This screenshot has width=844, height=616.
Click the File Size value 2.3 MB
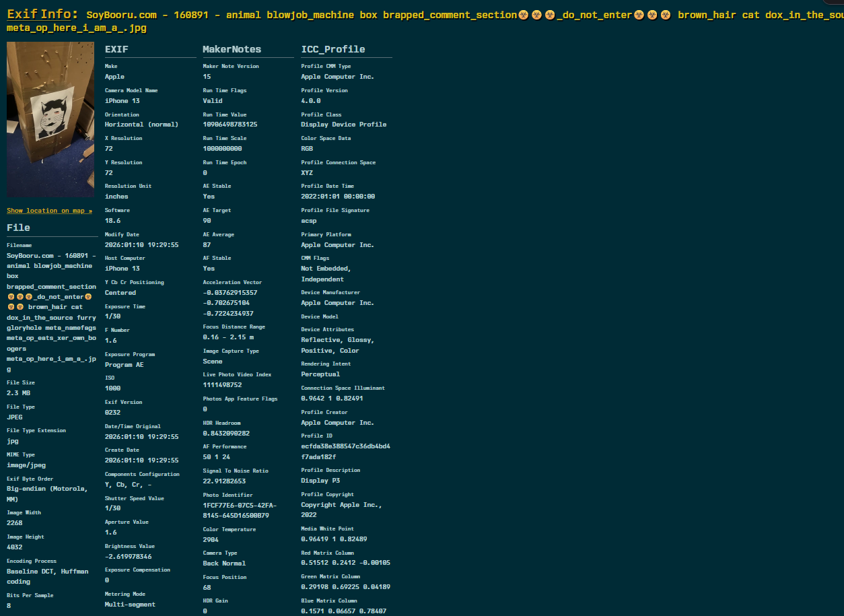pyautogui.click(x=18, y=393)
